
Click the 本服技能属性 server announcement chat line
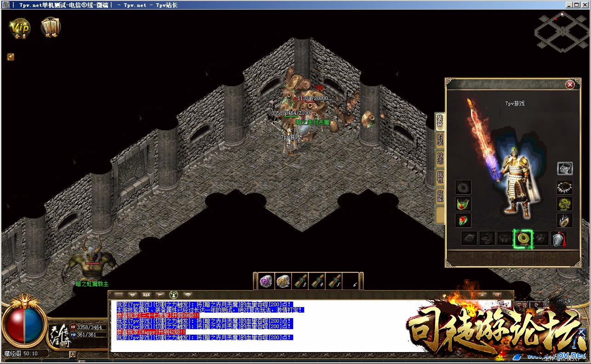point(210,310)
